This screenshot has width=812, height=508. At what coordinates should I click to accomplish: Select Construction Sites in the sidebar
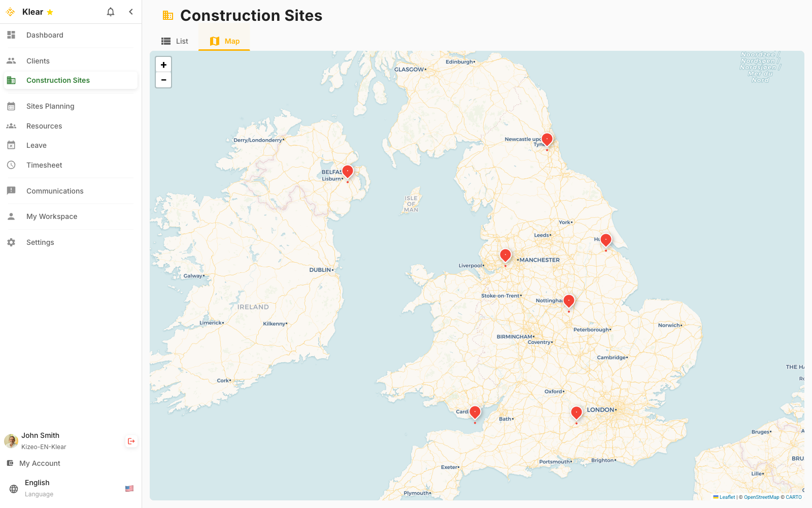[58, 80]
